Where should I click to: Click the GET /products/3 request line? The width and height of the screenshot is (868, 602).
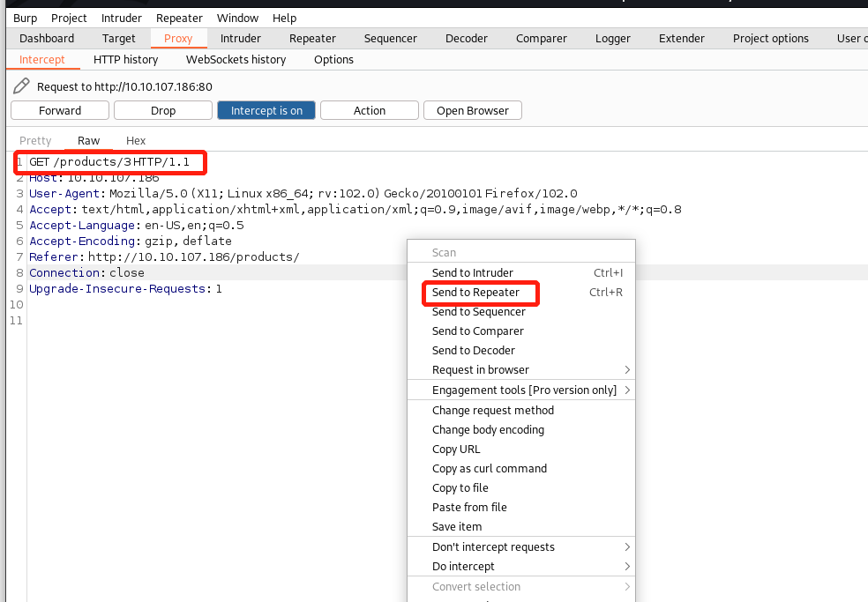[109, 162]
